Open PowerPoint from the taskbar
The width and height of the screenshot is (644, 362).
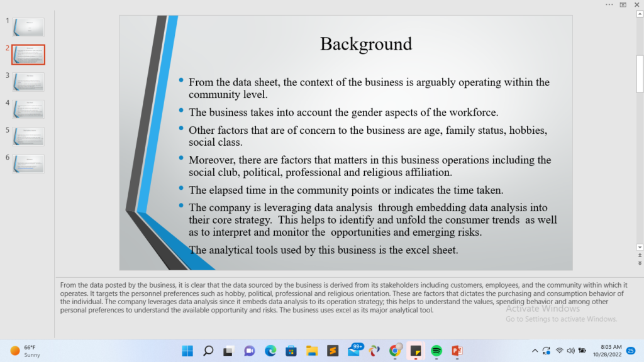point(457,351)
